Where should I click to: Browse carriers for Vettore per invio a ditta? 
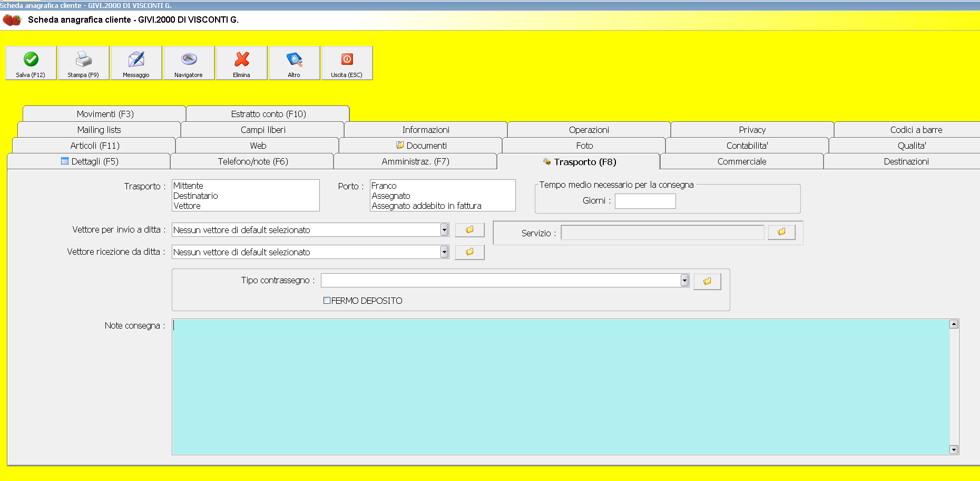(x=469, y=230)
